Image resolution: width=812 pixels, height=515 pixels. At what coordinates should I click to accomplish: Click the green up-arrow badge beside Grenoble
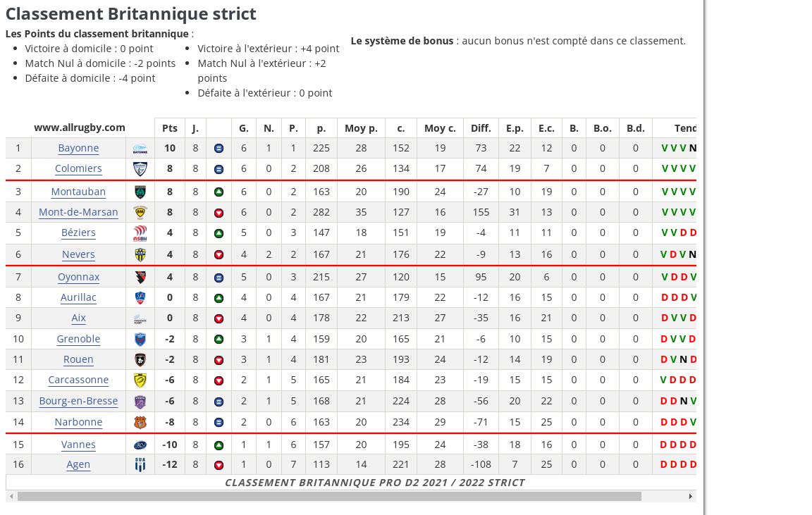219,339
